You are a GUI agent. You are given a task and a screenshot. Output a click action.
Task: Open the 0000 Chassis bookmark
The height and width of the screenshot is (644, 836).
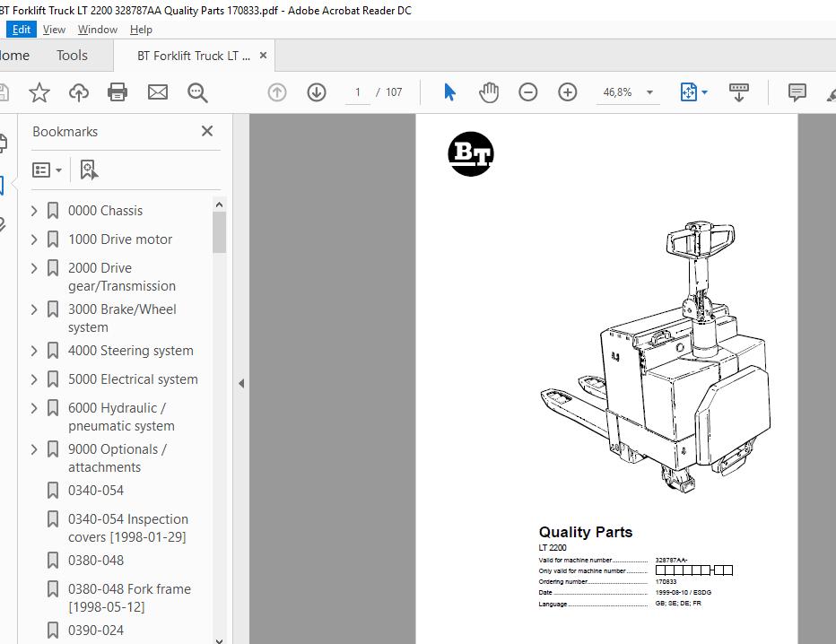(x=105, y=211)
